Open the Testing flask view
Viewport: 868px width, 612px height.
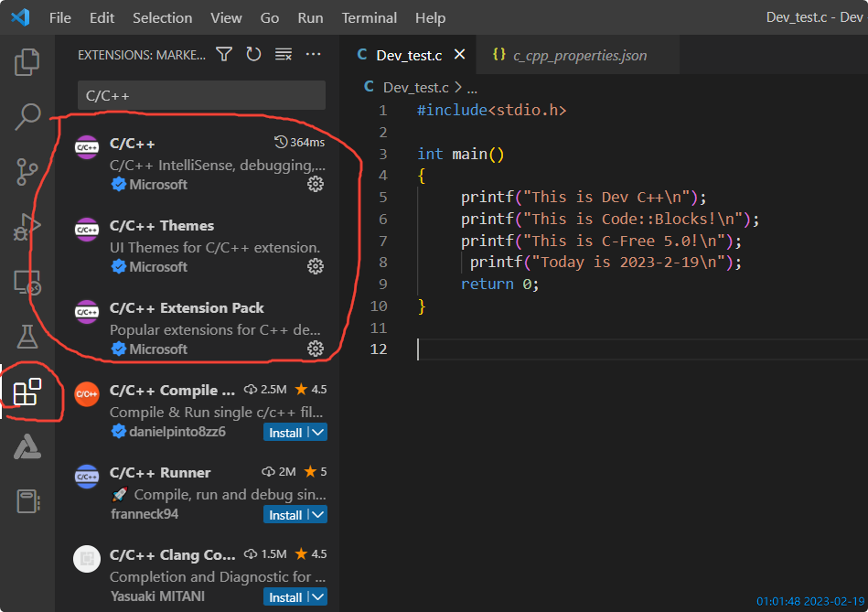point(27,336)
